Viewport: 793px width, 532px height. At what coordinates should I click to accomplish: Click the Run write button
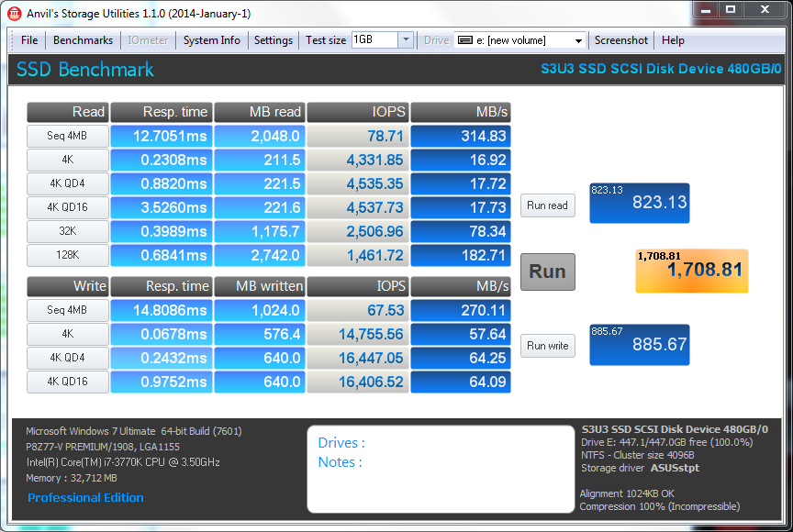(548, 346)
